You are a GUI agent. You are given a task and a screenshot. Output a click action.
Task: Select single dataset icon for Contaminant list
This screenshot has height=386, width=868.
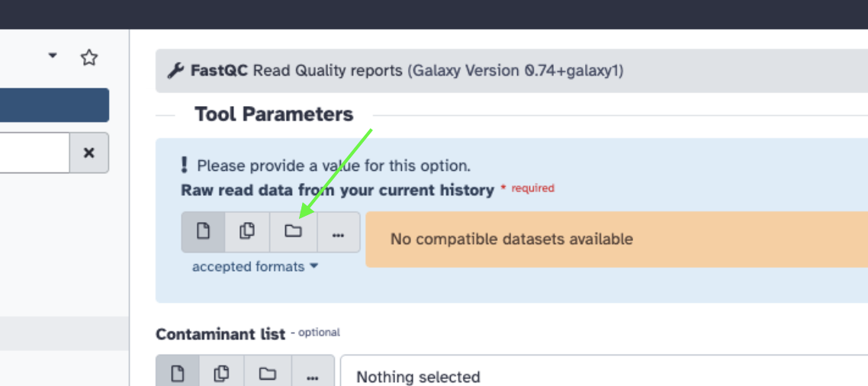pyautogui.click(x=178, y=374)
